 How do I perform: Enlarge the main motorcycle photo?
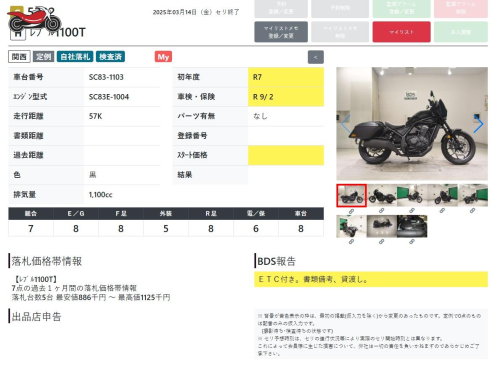[x=412, y=124]
